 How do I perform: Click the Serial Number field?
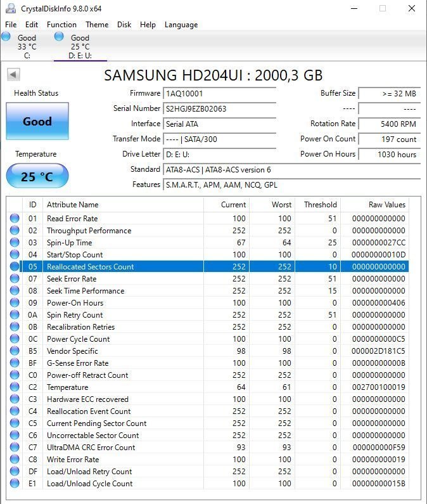click(x=220, y=108)
